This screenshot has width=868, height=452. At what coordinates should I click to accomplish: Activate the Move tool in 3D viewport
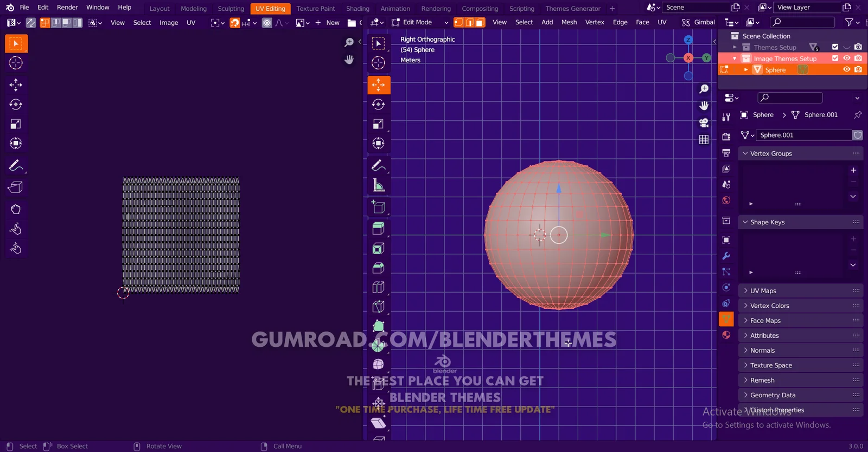379,85
